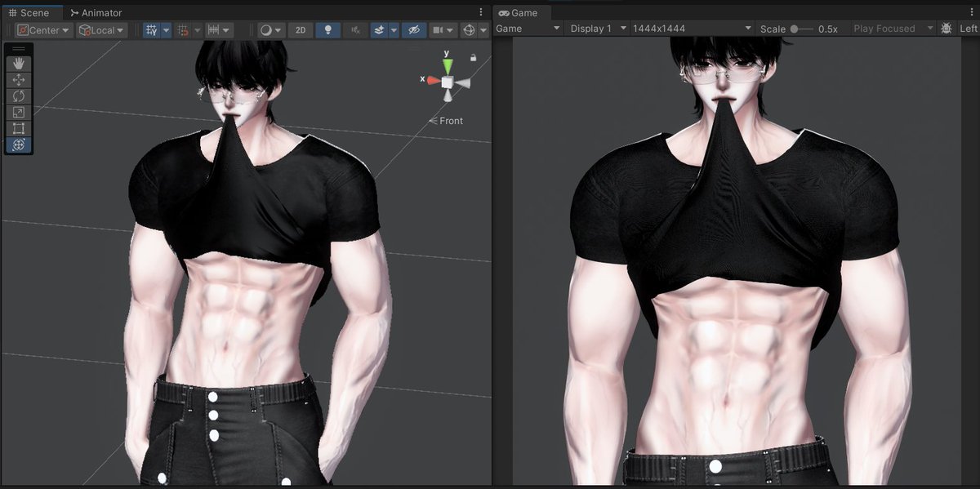The image size is (980, 489).
Task: Click the green Y axis gizmo cone
Action: pyautogui.click(x=448, y=64)
